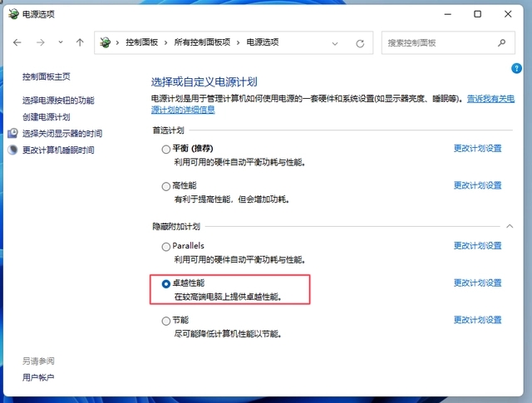Change plan settings for 节能
532x403 pixels.
[478, 320]
